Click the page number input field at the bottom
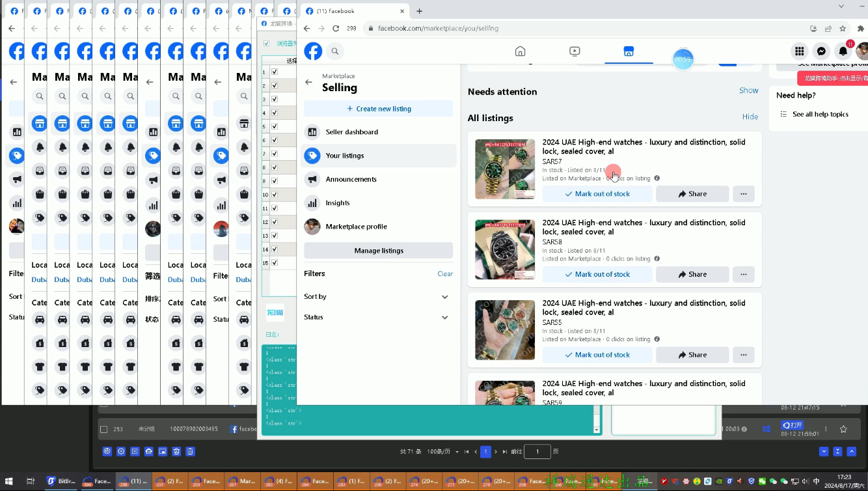 click(x=537, y=451)
